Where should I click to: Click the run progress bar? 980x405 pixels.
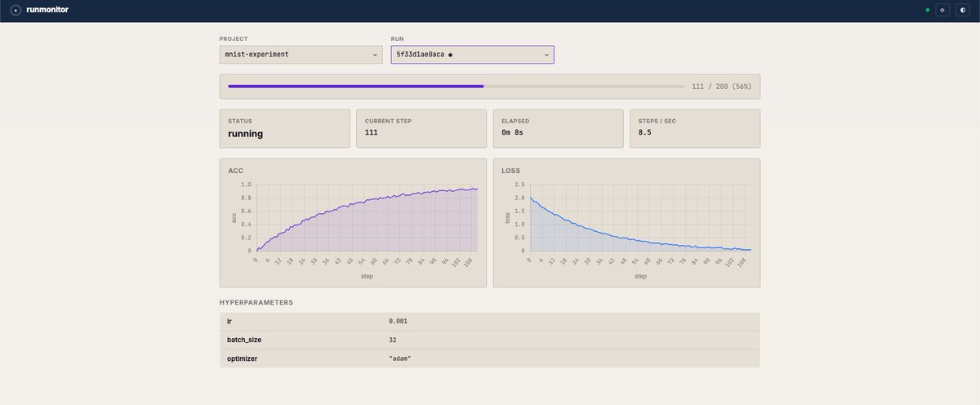click(x=456, y=86)
